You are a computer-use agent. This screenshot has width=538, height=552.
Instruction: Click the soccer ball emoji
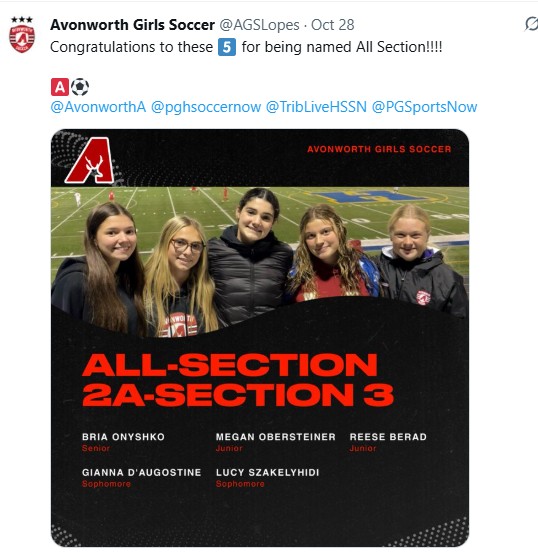(x=80, y=87)
